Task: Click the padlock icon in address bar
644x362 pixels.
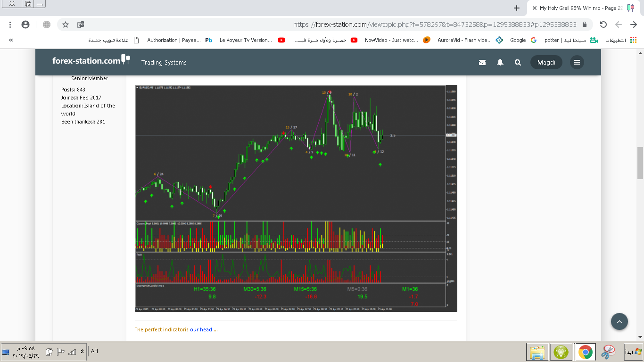Action: click(x=585, y=25)
